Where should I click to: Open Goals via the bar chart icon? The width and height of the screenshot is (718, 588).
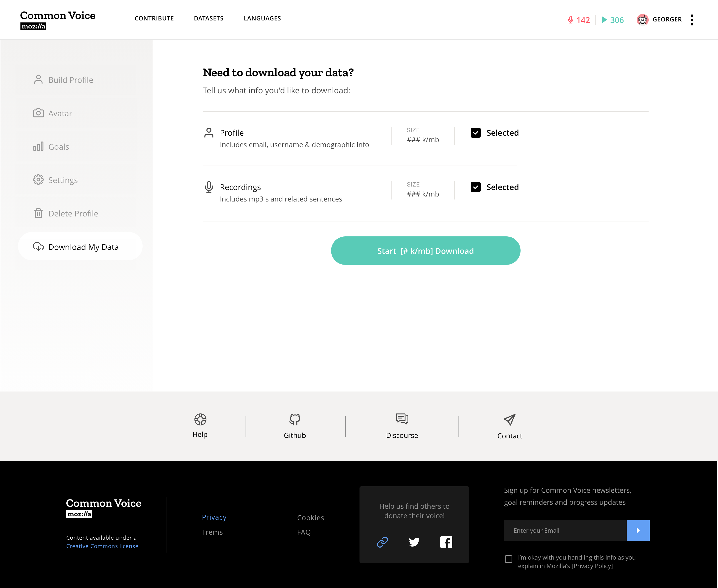(38, 146)
